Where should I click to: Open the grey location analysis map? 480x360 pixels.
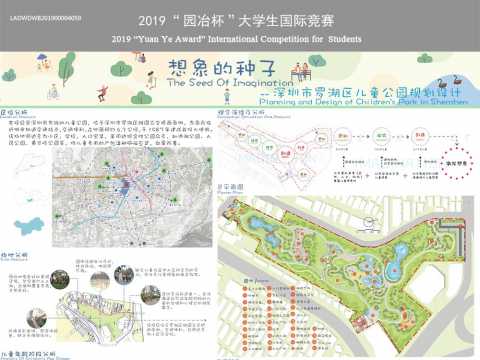tap(132, 197)
